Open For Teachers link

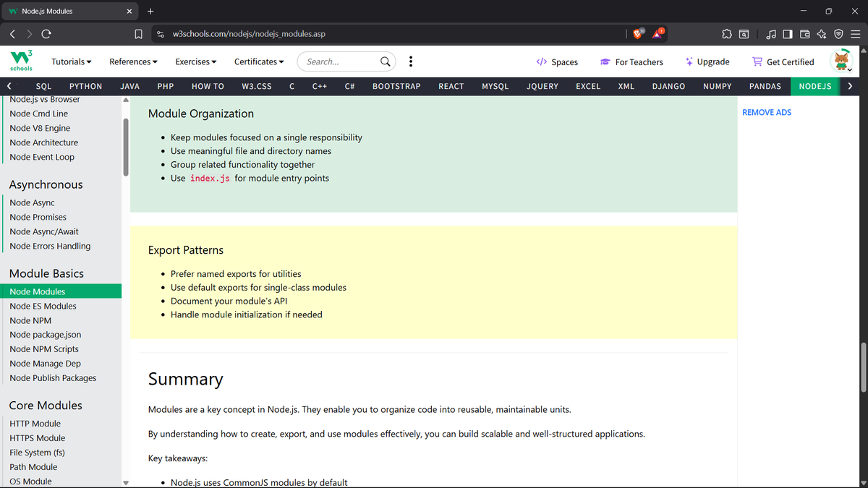(631, 61)
